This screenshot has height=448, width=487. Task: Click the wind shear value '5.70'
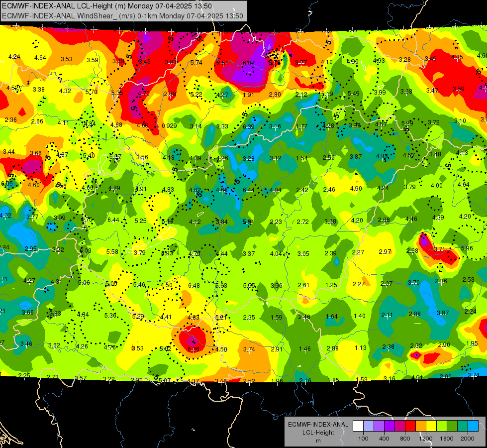(92, 92)
